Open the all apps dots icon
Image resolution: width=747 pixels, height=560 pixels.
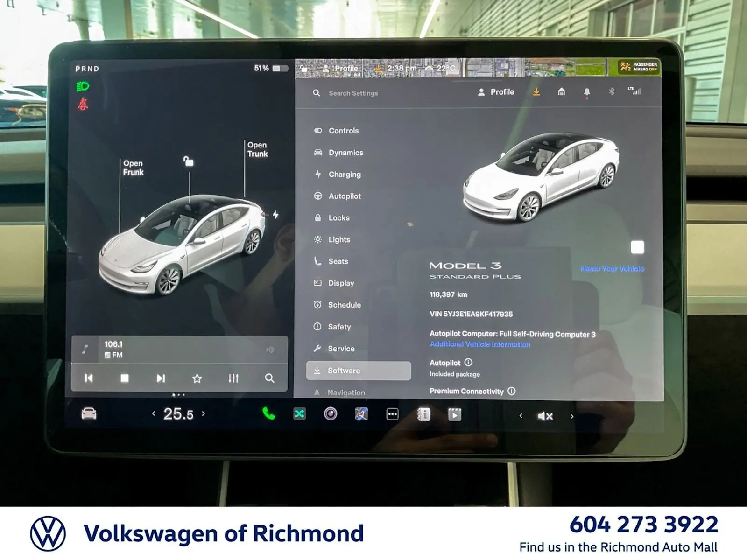[393, 414]
